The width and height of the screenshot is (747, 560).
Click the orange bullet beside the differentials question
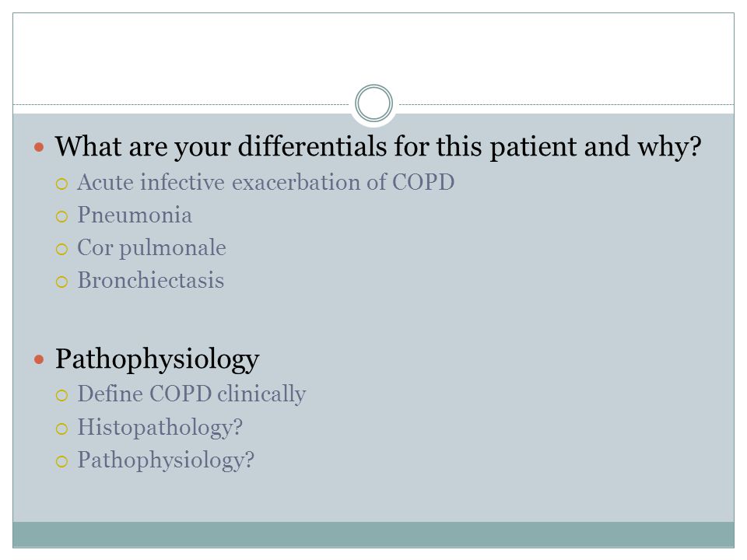coord(39,147)
